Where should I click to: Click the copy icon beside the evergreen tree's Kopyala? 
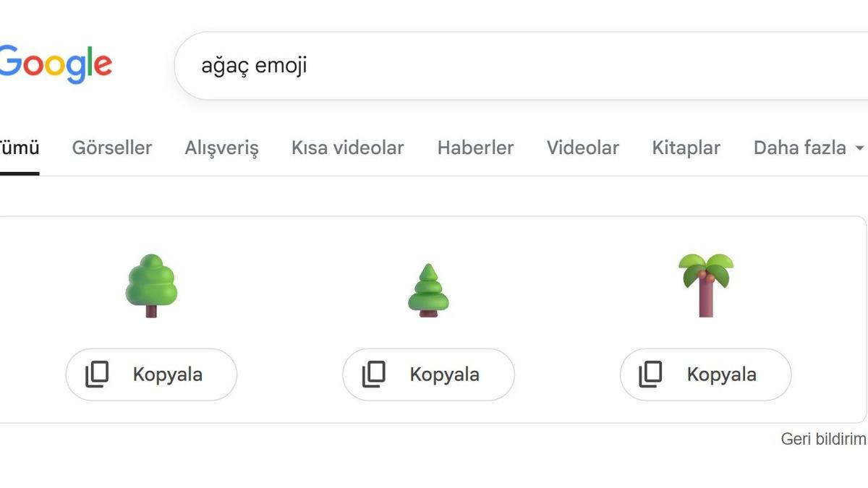point(375,374)
